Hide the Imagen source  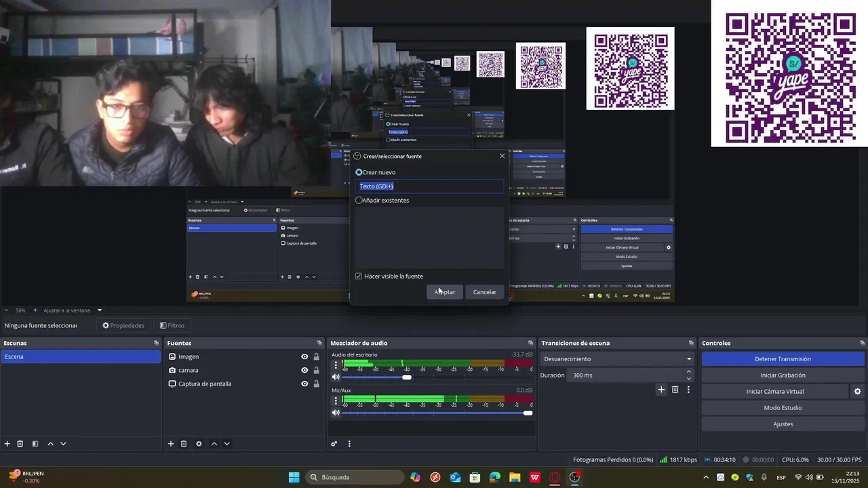[304, 357]
